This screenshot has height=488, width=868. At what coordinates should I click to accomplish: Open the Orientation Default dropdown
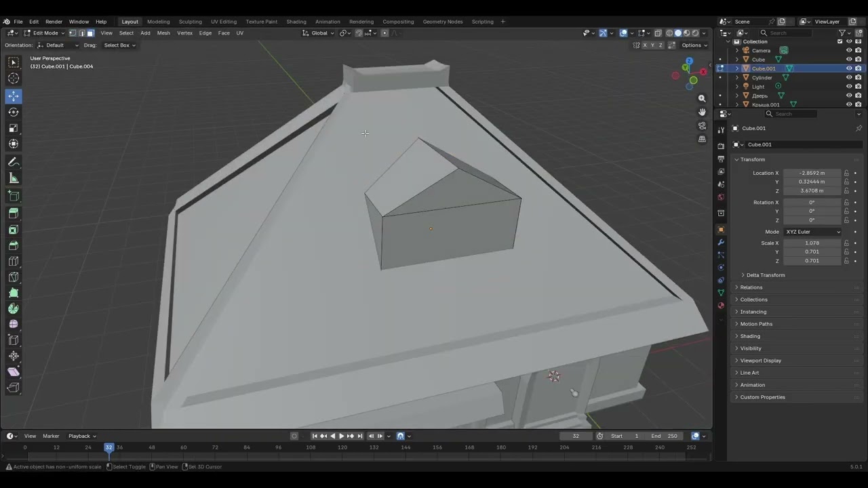[58, 45]
